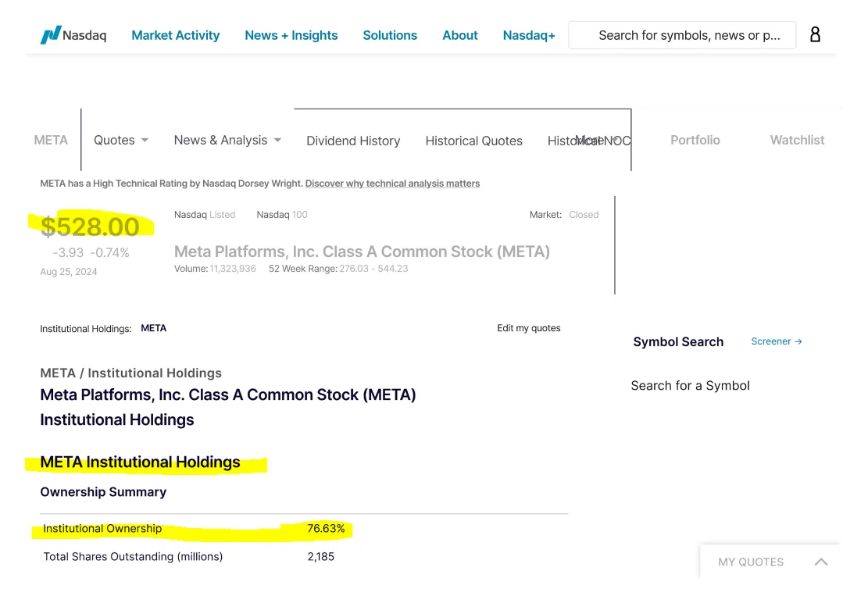Open the Nasdaq+ menu
Viewport: 868px width, 596px height.
pos(529,35)
